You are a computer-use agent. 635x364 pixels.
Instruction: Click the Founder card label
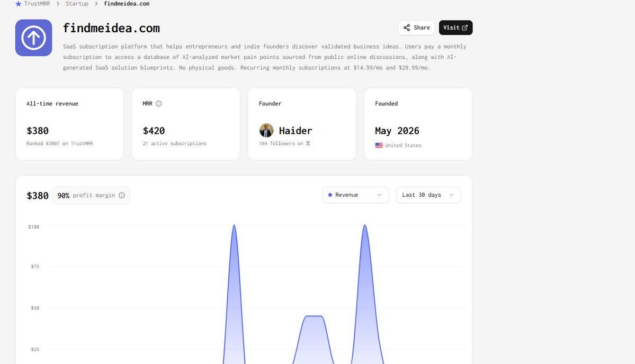coord(270,104)
